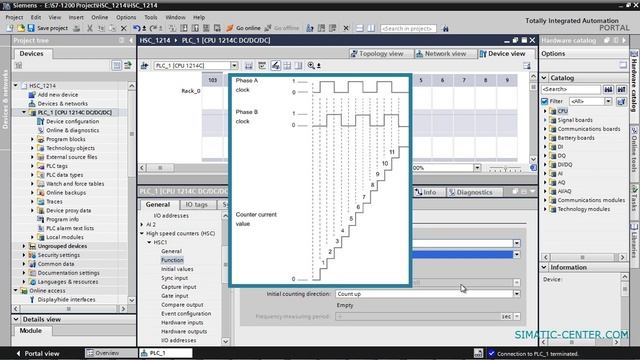Open the Tools menu
This screenshot has height=360, width=640.
click(x=151, y=17)
